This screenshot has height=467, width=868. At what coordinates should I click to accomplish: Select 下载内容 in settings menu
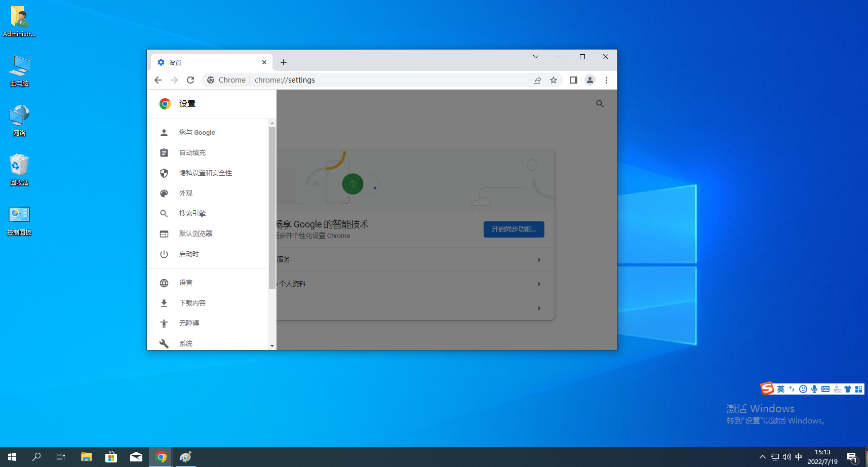point(192,303)
